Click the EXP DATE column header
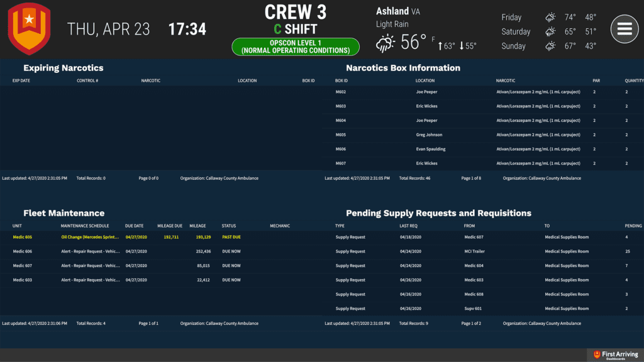 pyautogui.click(x=21, y=81)
